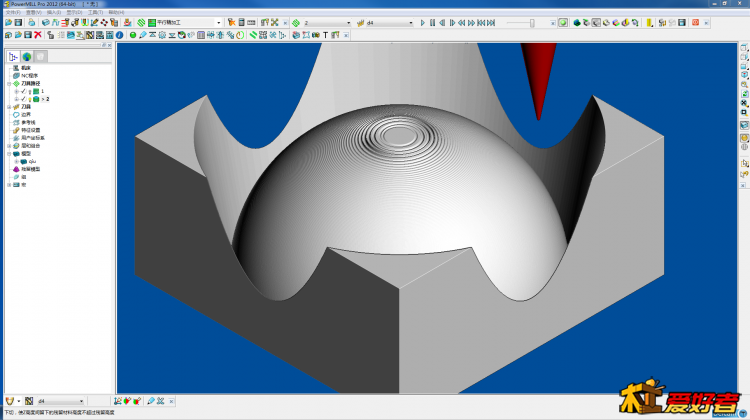Open the 工具(T) menu
This screenshot has width=750, height=420.
pyautogui.click(x=95, y=12)
